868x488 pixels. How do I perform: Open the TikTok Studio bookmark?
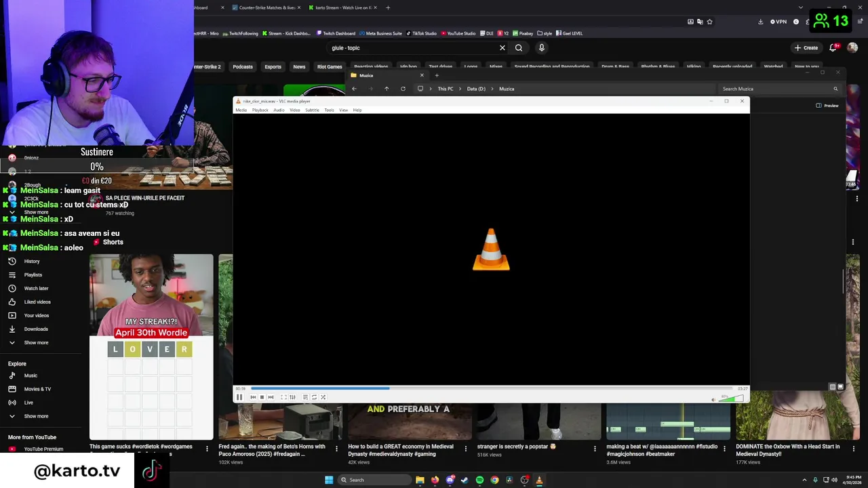click(421, 33)
